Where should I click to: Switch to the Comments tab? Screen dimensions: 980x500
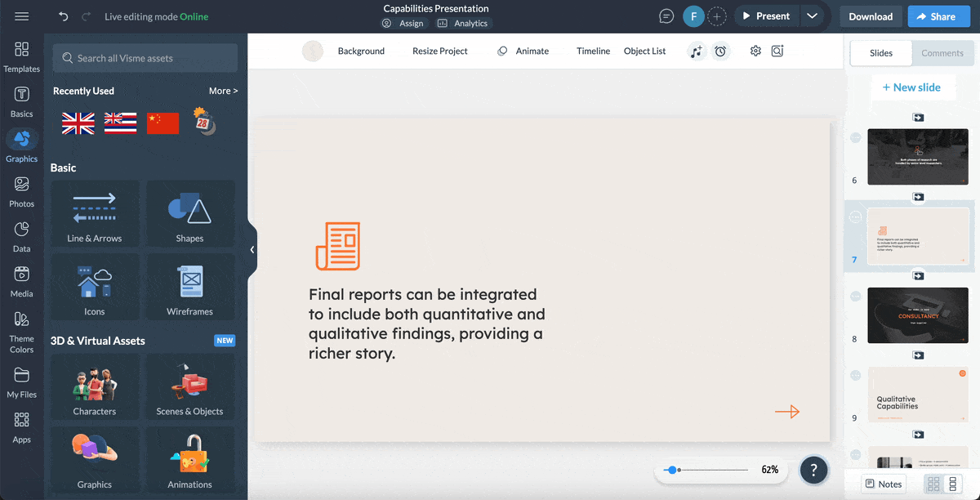point(942,52)
